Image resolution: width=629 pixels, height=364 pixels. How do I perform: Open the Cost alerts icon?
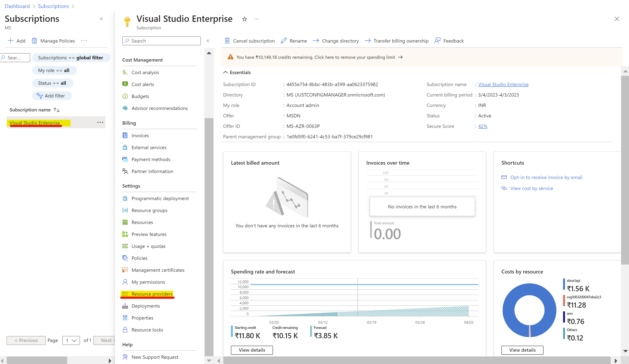pos(125,84)
